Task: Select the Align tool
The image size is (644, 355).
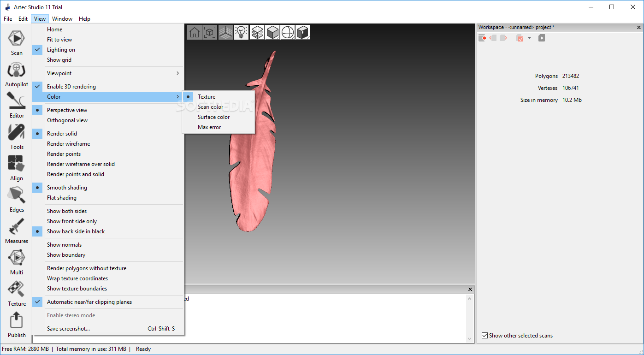Action: (x=17, y=168)
